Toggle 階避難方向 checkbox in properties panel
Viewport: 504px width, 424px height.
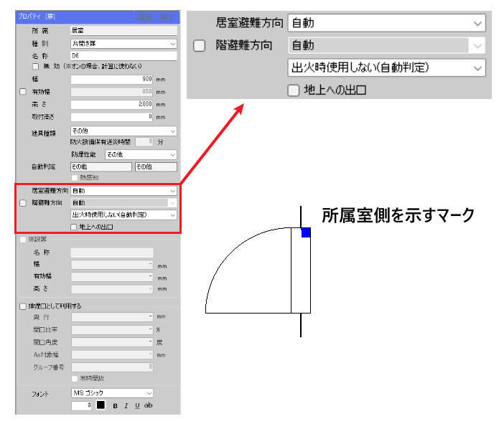(23, 203)
